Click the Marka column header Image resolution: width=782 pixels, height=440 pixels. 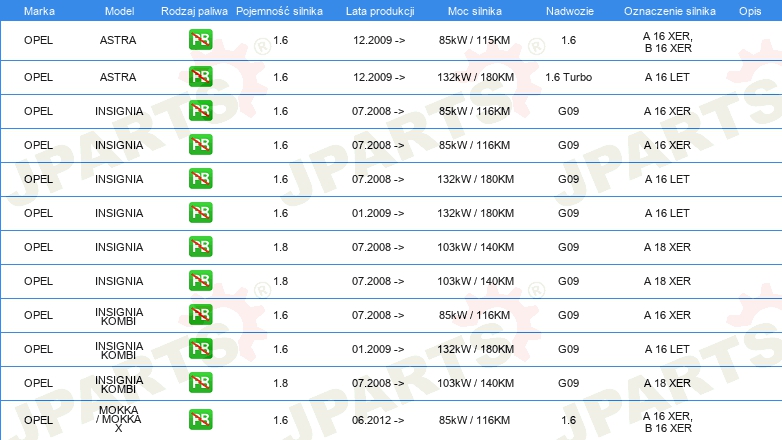(x=39, y=11)
